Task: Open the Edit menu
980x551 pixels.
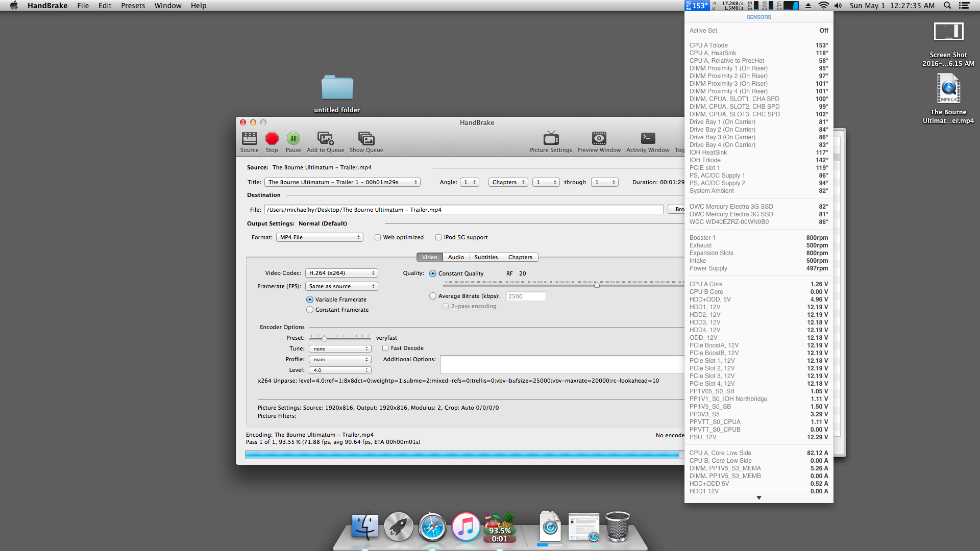Action: [x=105, y=6]
